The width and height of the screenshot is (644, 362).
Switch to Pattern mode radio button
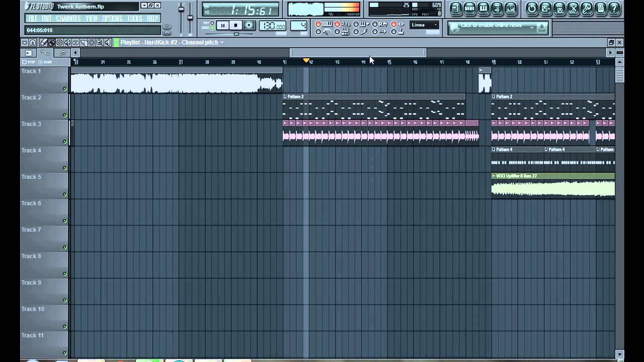(212, 23)
